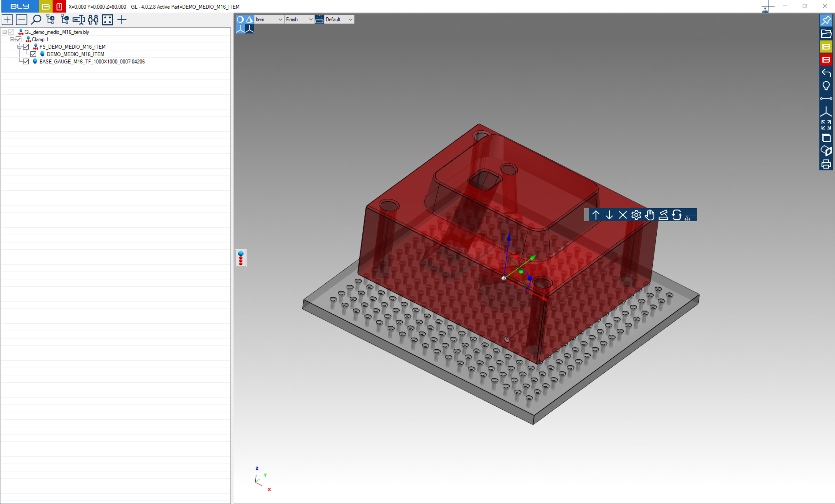Click the yellow B icon in right sidebar
This screenshot has width=835, height=504.
tap(826, 47)
